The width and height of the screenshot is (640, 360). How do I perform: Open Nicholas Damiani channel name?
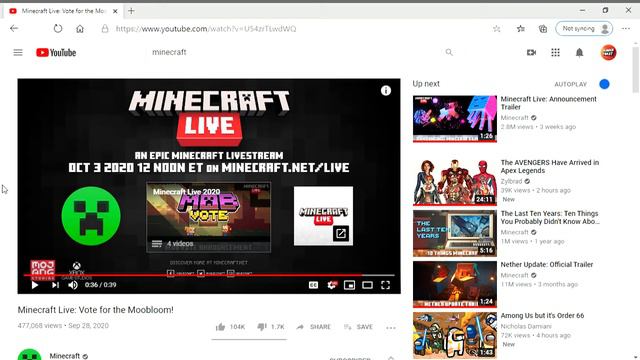tap(526, 326)
